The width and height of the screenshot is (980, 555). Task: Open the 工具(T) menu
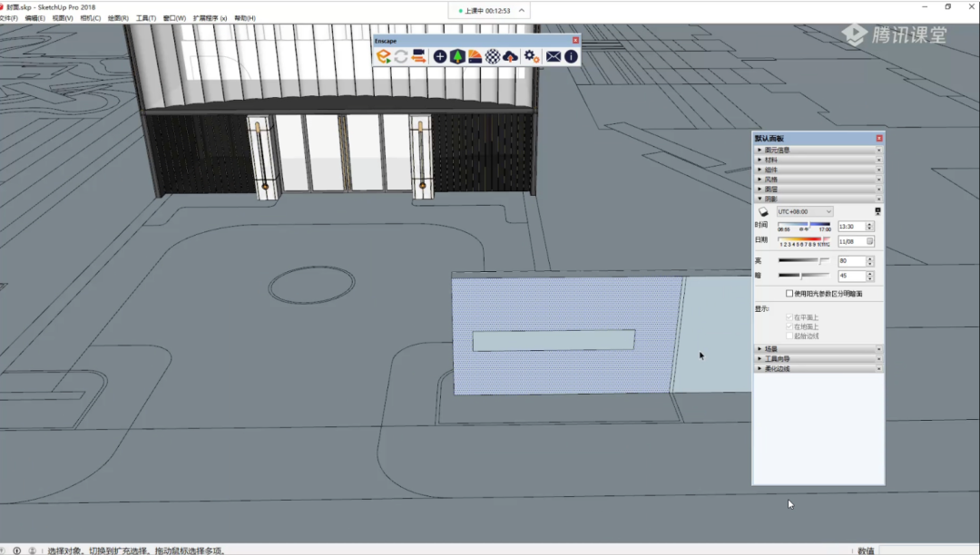coord(145,18)
